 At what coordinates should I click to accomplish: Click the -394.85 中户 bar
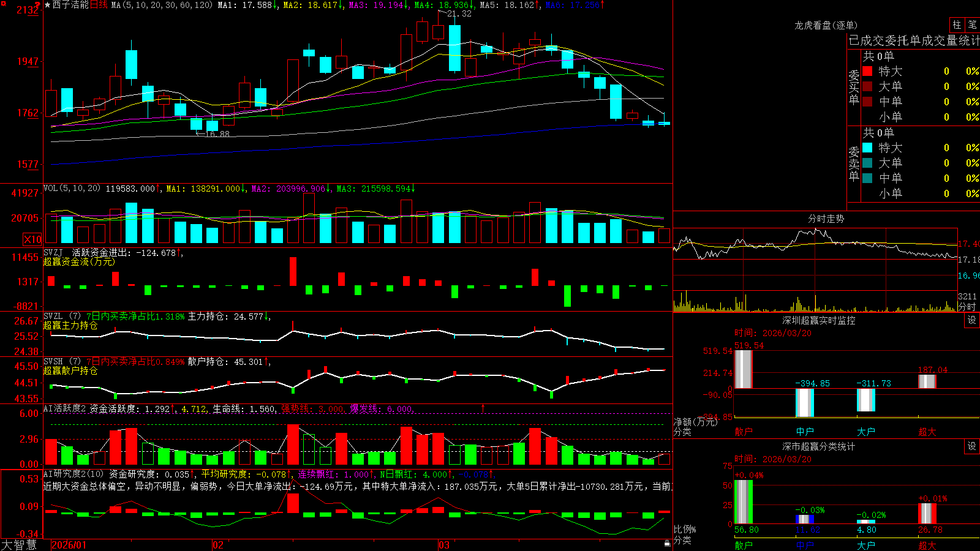(x=804, y=403)
